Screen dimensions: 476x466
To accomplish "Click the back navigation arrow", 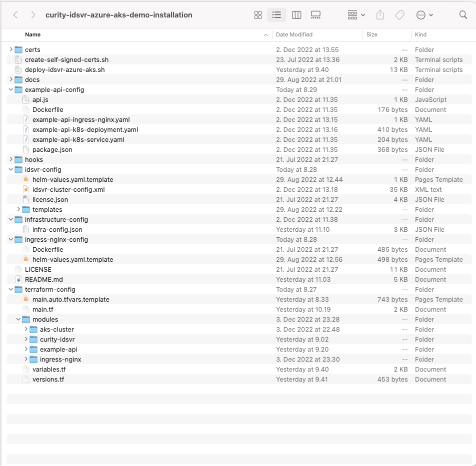I will click(15, 15).
